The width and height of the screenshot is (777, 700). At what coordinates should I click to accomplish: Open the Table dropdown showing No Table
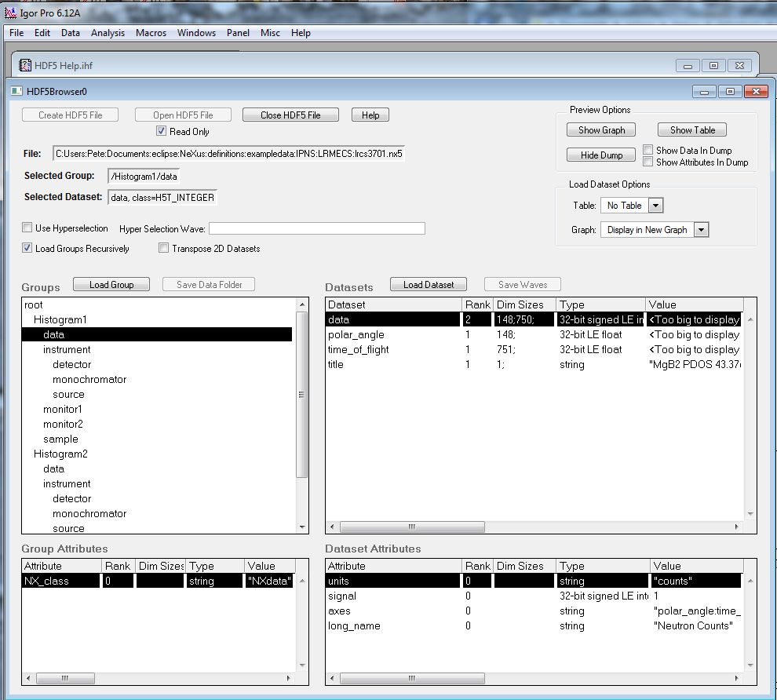tap(656, 206)
